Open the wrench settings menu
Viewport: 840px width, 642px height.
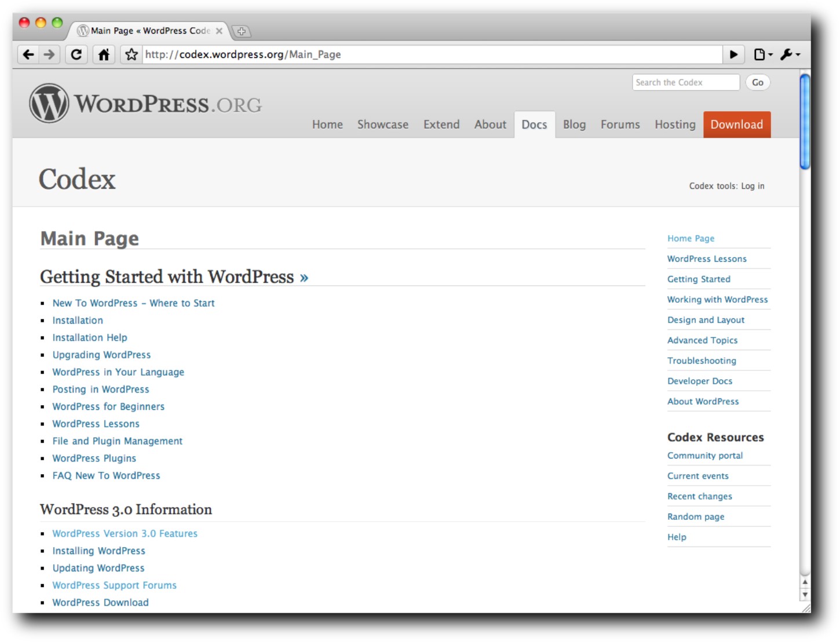(x=790, y=54)
